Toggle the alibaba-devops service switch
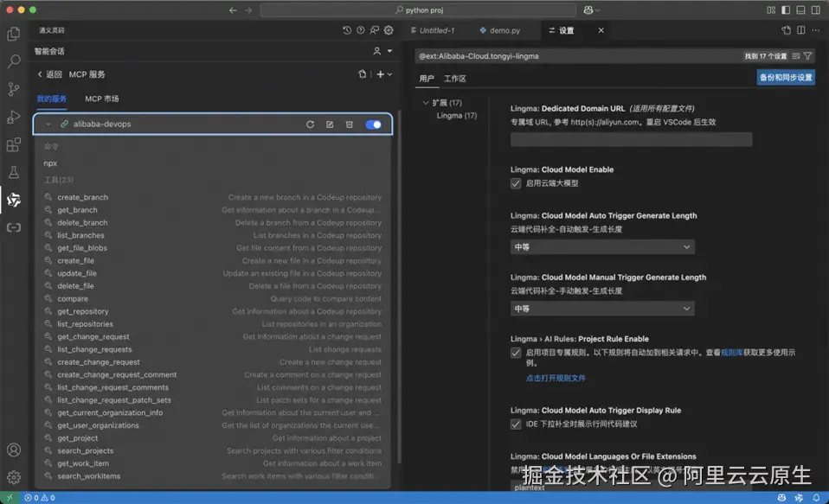829x504 pixels. [x=373, y=124]
